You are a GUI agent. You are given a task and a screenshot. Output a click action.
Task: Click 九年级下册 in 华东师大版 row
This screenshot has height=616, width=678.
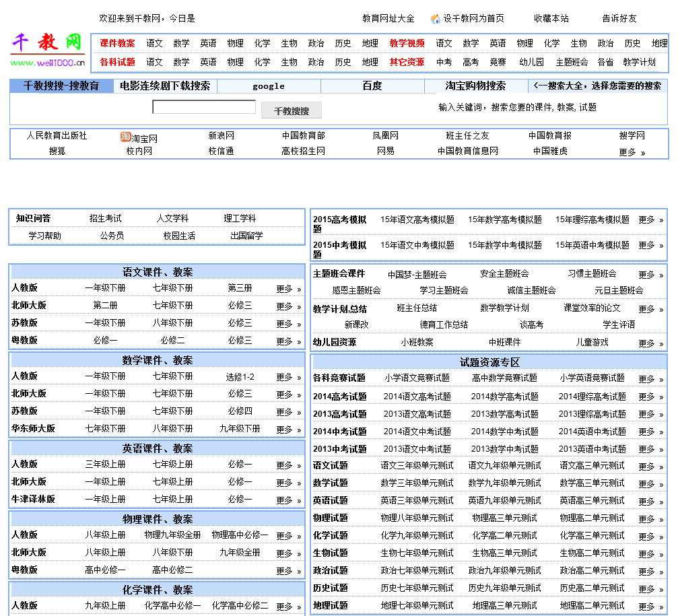pyautogui.click(x=240, y=428)
